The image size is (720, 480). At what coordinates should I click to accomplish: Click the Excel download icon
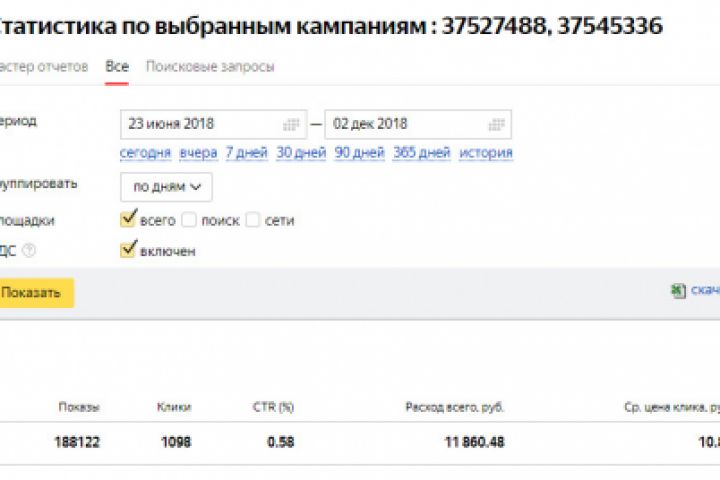(678, 291)
